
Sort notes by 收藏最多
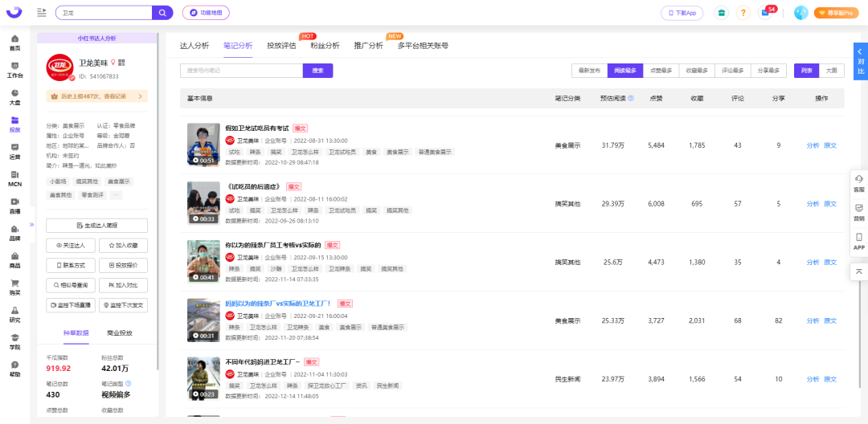[697, 71]
